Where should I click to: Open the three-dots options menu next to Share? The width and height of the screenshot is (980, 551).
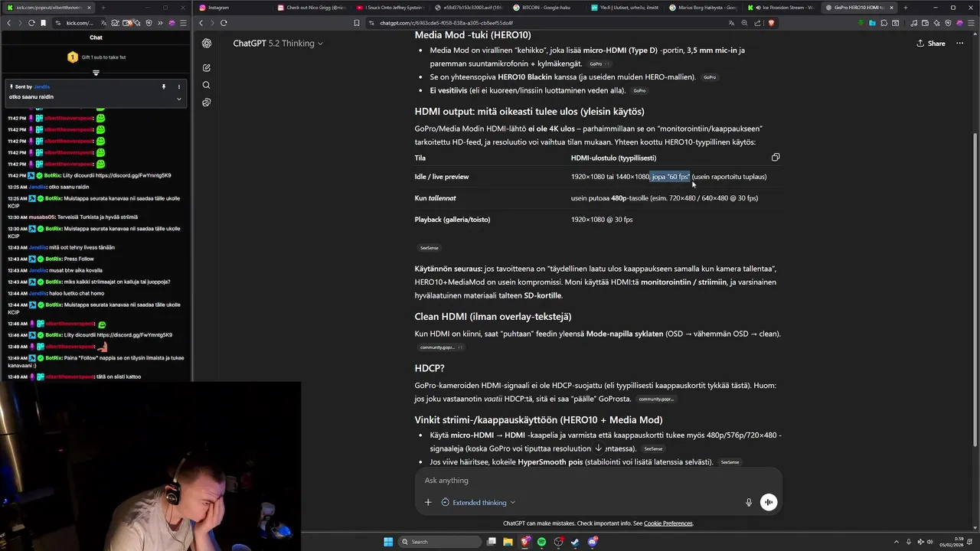coord(960,44)
